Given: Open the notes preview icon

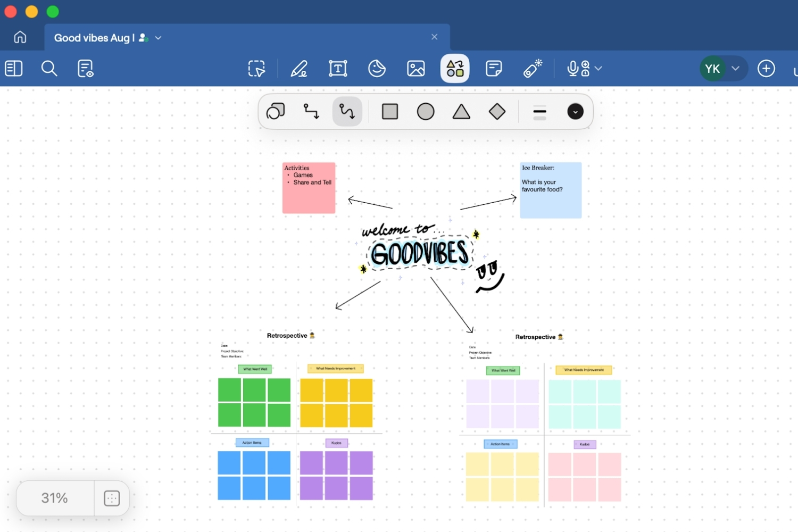Looking at the screenshot, I should point(86,69).
